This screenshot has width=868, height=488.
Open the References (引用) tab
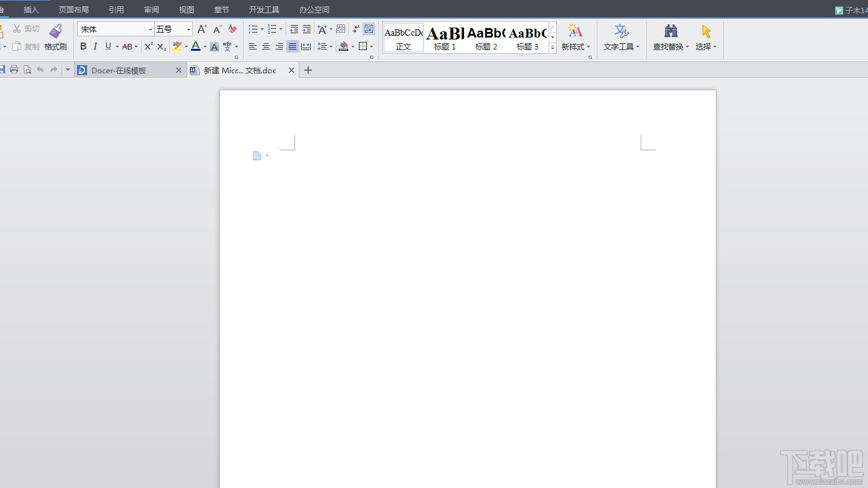tap(116, 9)
